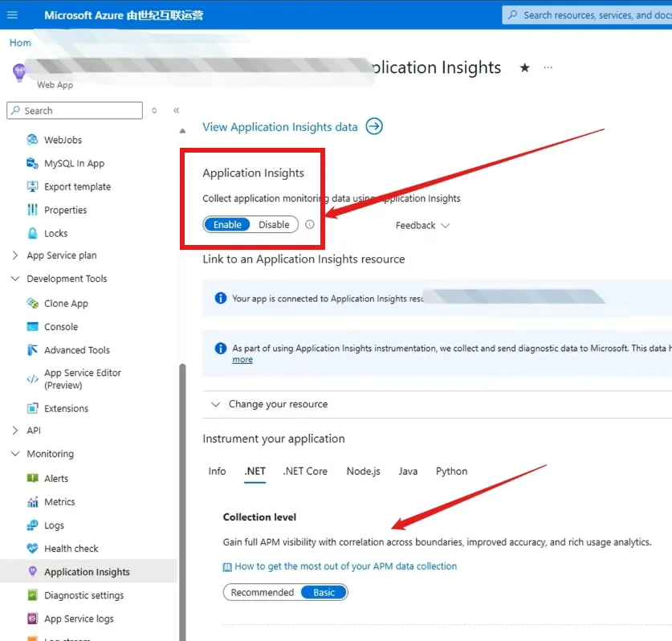Click the Application Insights bulb icon in sidebar
Image resolution: width=672 pixels, height=641 pixels.
[x=32, y=572]
